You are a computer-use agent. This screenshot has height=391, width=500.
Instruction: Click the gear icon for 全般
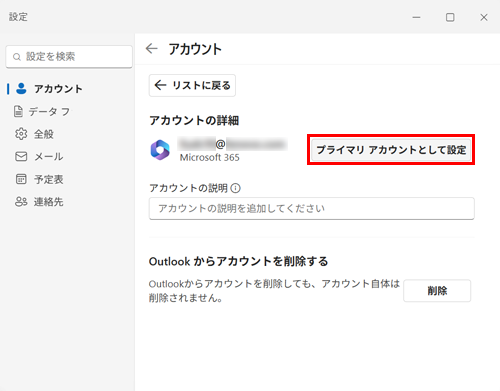tap(21, 134)
